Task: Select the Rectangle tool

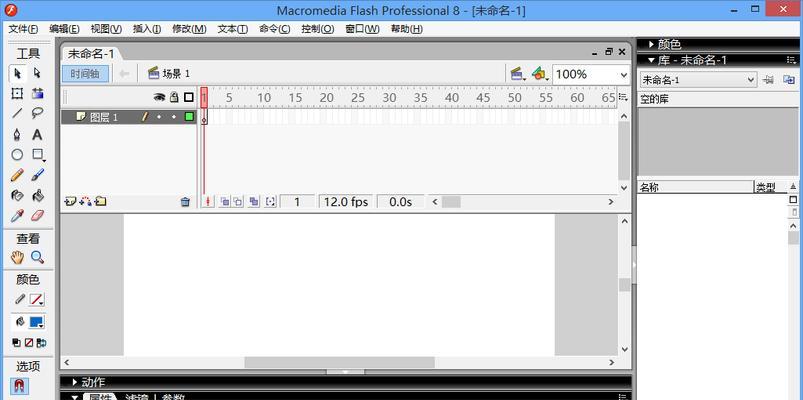Action: click(x=37, y=155)
